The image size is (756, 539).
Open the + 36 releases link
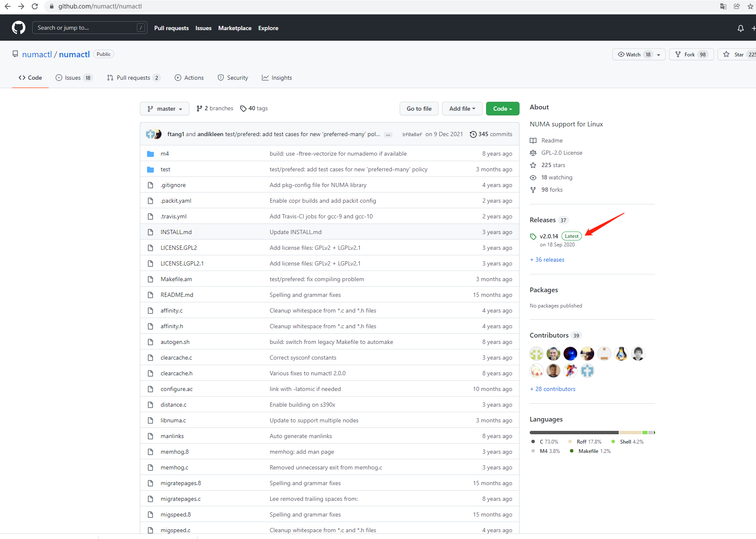click(x=547, y=260)
